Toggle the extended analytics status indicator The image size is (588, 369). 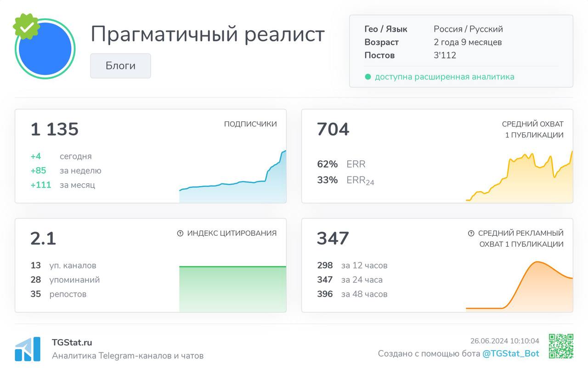[x=367, y=76]
